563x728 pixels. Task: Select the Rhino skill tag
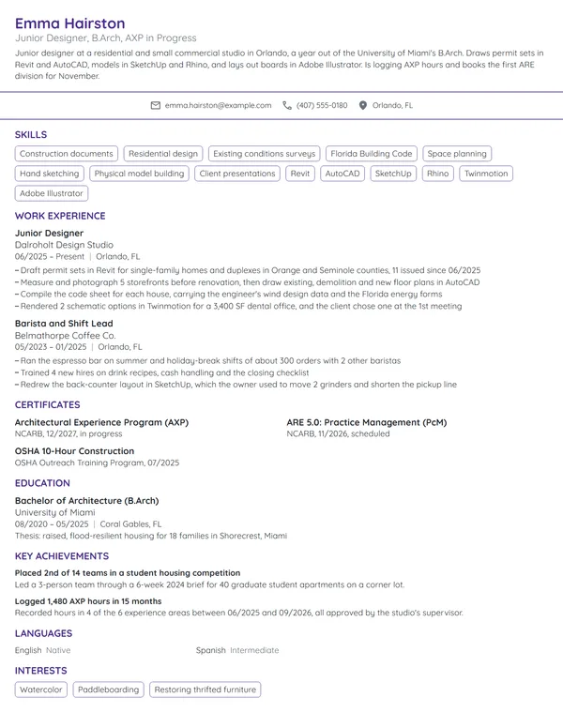point(437,174)
